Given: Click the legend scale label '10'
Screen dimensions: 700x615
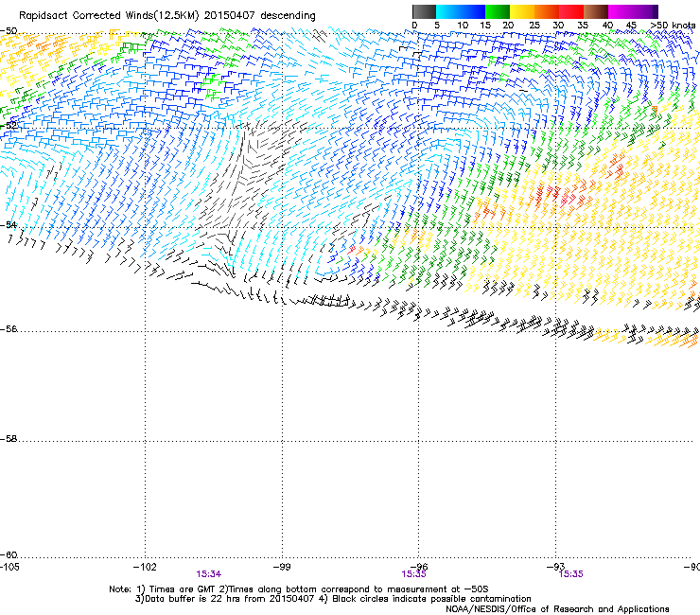Looking at the screenshot, I should [x=463, y=26].
